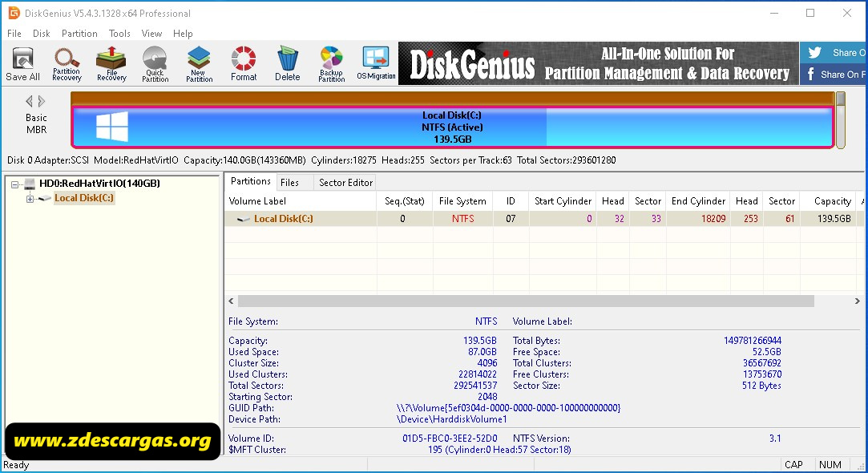Click the File System column header

pos(462,201)
